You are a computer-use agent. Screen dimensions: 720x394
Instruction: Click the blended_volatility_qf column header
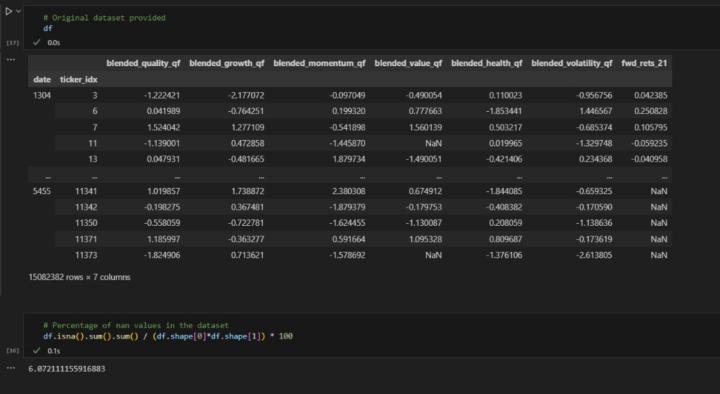[572, 63]
